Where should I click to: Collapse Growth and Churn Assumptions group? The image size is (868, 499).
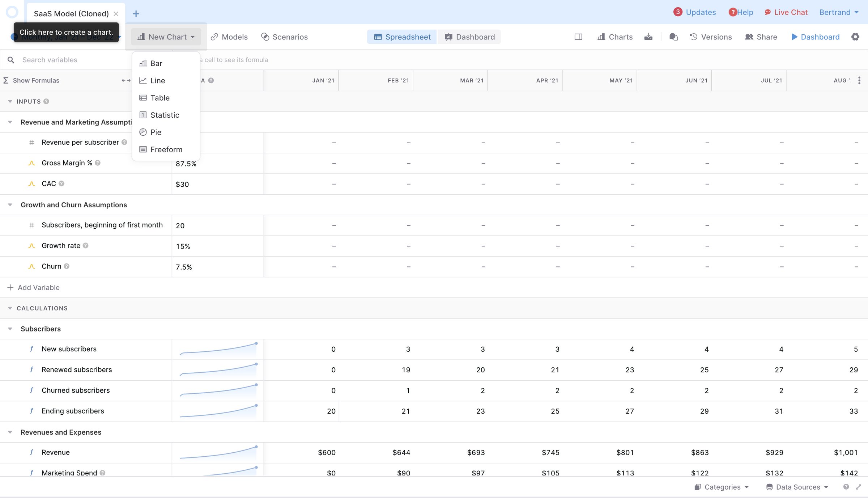(x=10, y=205)
